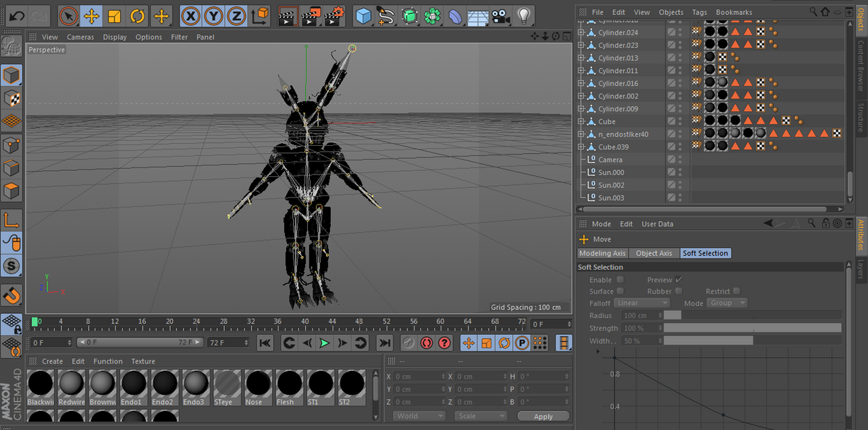868x430 pixels.
Task: Expand the Cylinder.013 object in the tree
Action: point(581,58)
